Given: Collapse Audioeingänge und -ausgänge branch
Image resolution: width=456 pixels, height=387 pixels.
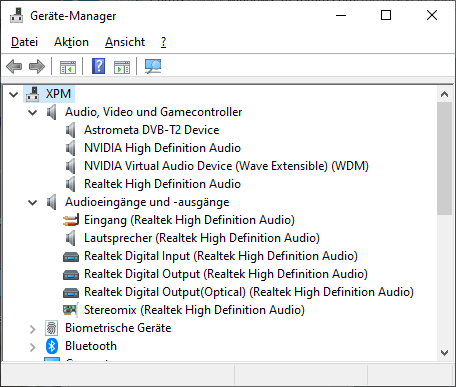Looking at the screenshot, I should [32, 202].
